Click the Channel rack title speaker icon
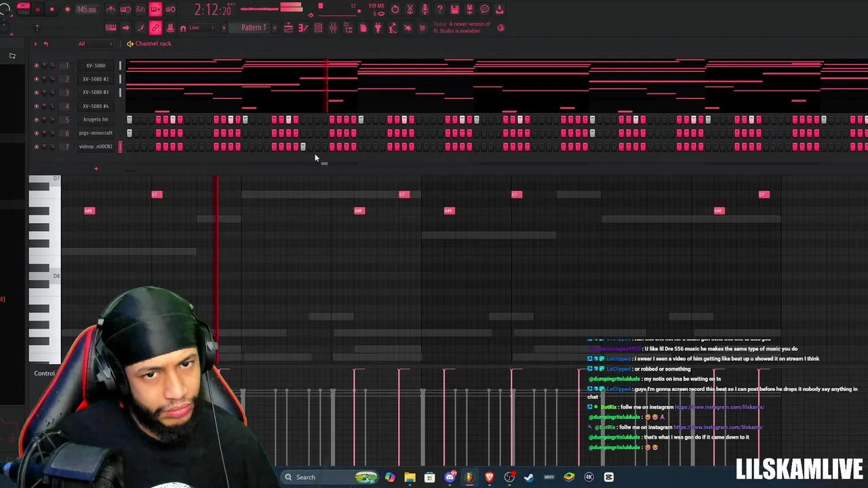This screenshot has width=868, height=488. click(130, 44)
